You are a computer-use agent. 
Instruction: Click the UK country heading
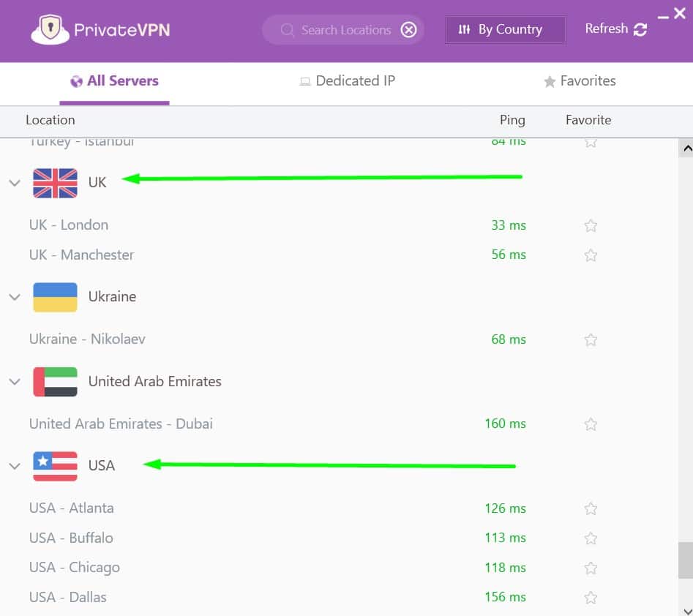97,182
